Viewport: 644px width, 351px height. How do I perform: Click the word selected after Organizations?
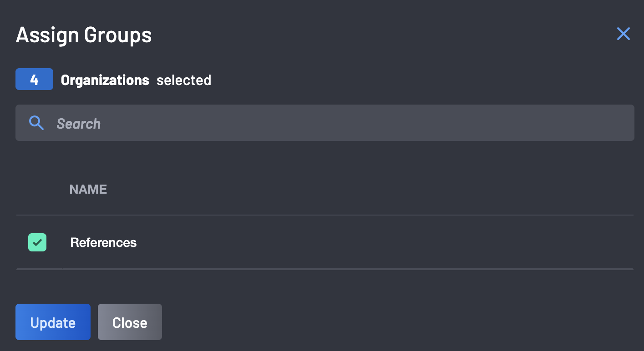coord(184,80)
